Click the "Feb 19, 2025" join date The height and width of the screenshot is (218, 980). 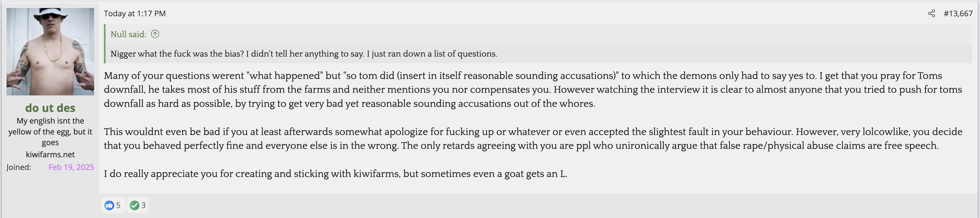point(71,167)
